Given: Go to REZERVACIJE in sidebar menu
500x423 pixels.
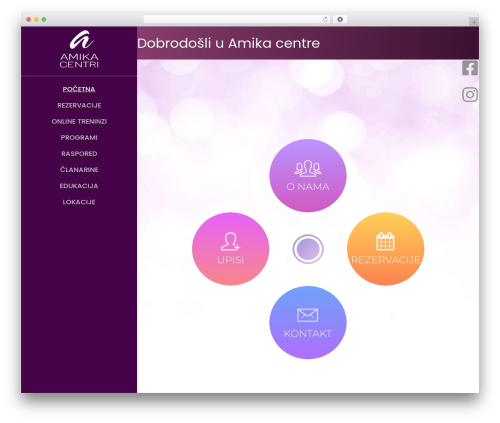Looking at the screenshot, I should click(79, 105).
